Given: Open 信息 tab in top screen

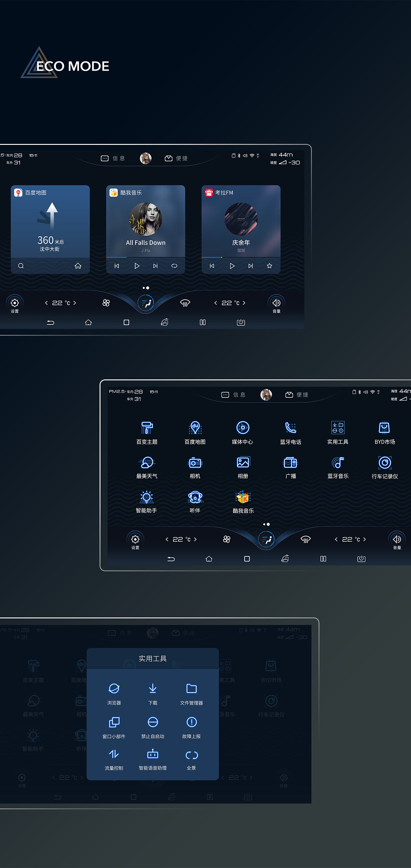Looking at the screenshot, I should click(x=113, y=158).
